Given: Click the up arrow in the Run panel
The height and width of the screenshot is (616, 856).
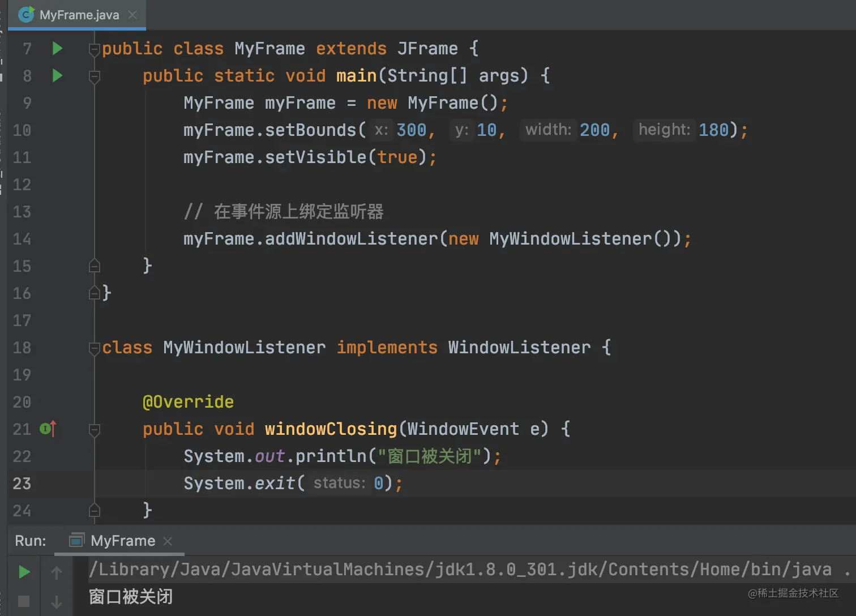Looking at the screenshot, I should (57, 572).
